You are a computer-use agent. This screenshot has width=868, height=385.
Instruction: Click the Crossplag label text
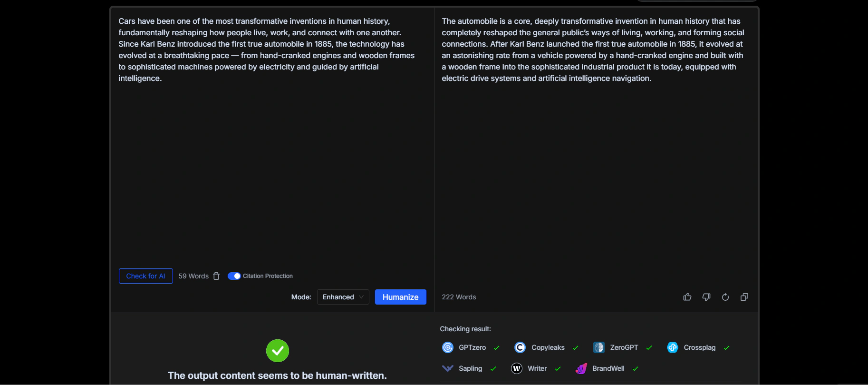[x=699, y=347]
